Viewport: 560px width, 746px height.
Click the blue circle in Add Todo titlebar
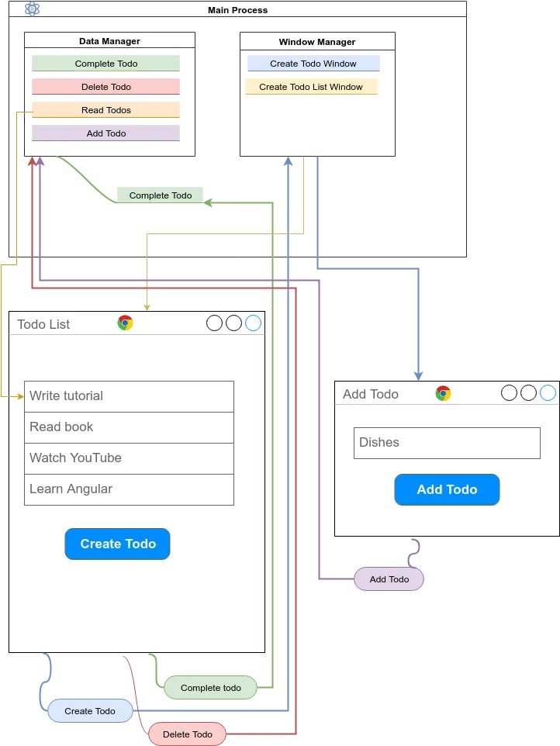tap(548, 393)
